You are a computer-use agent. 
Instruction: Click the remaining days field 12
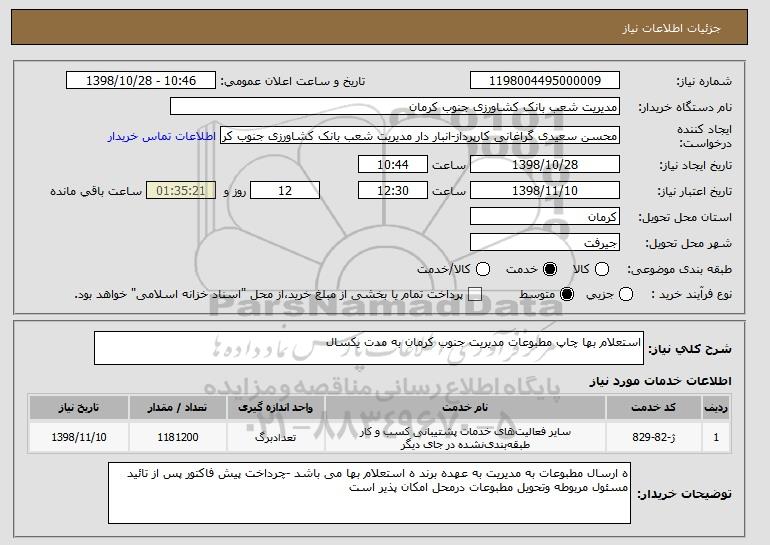coord(285,191)
